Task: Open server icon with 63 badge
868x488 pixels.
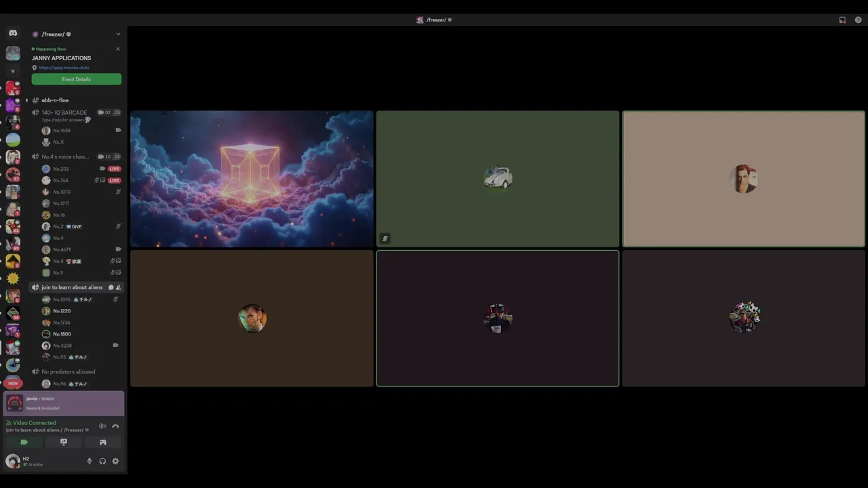Action: click(13, 226)
